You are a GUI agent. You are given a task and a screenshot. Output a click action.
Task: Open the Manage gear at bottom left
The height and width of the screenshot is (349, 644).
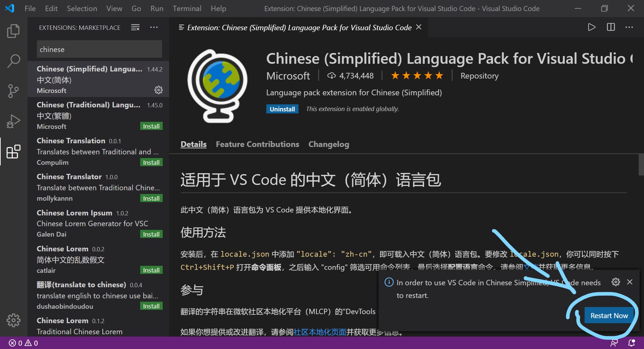coord(13,320)
